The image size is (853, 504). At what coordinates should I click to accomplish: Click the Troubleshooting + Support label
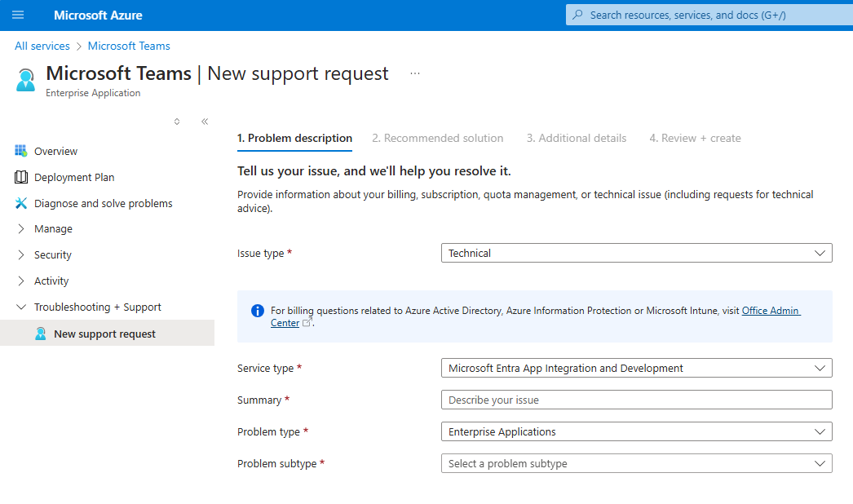click(97, 307)
